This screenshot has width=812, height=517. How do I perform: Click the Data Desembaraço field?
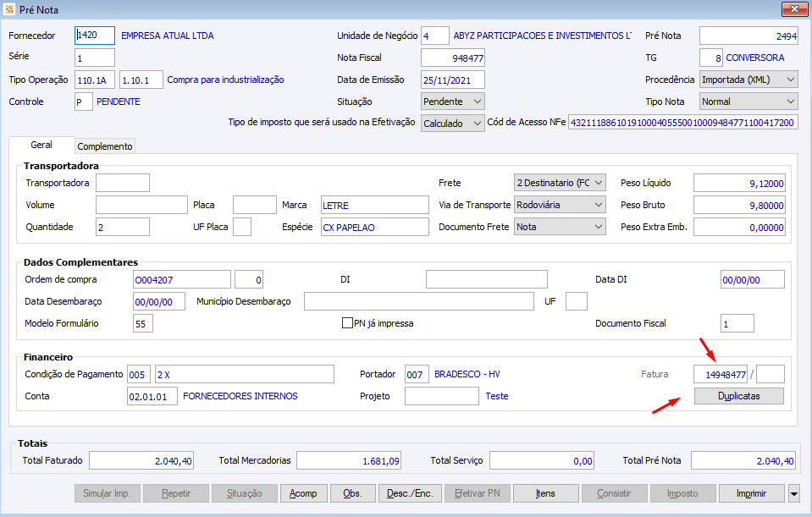[159, 301]
